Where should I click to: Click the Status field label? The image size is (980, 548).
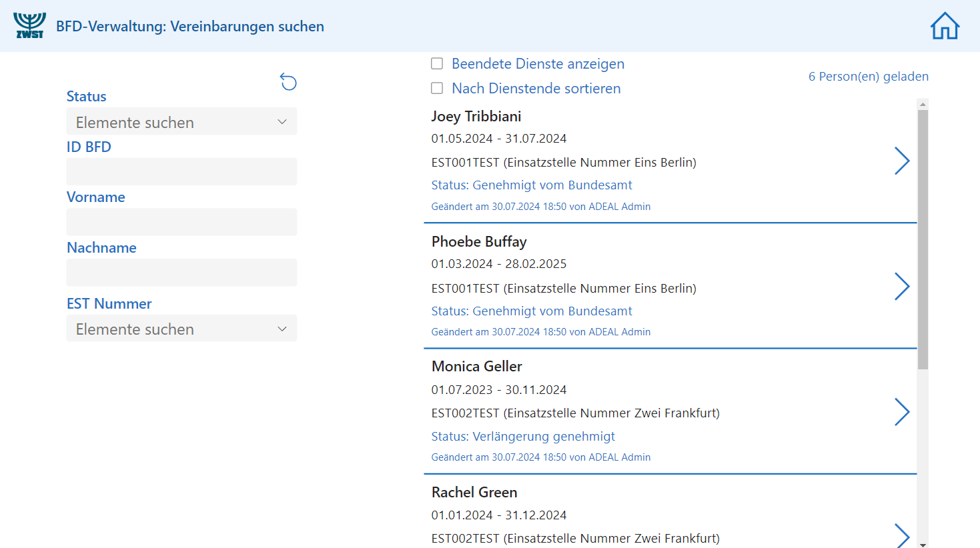(x=87, y=97)
